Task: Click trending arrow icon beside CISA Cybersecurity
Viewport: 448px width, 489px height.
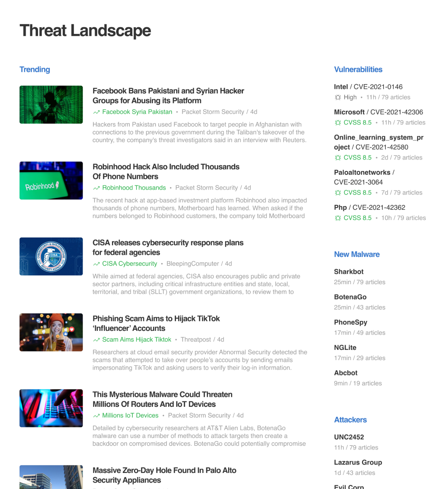Action: [x=96, y=264]
